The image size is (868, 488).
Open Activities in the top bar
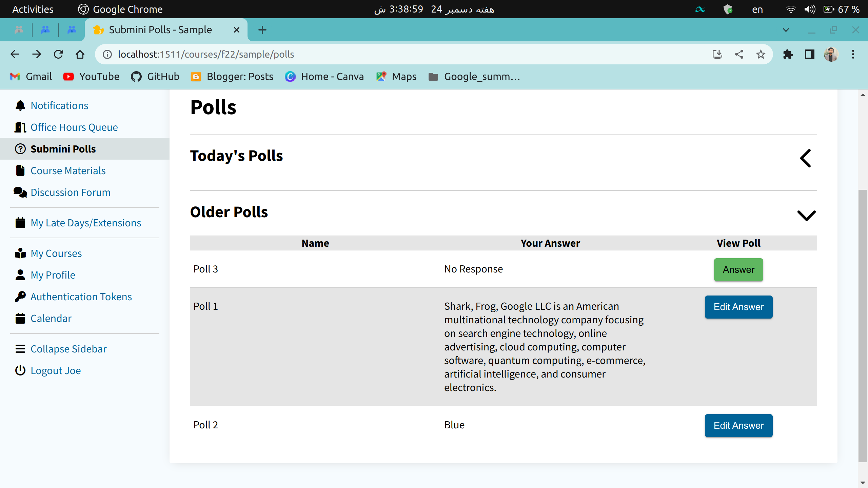(x=33, y=9)
